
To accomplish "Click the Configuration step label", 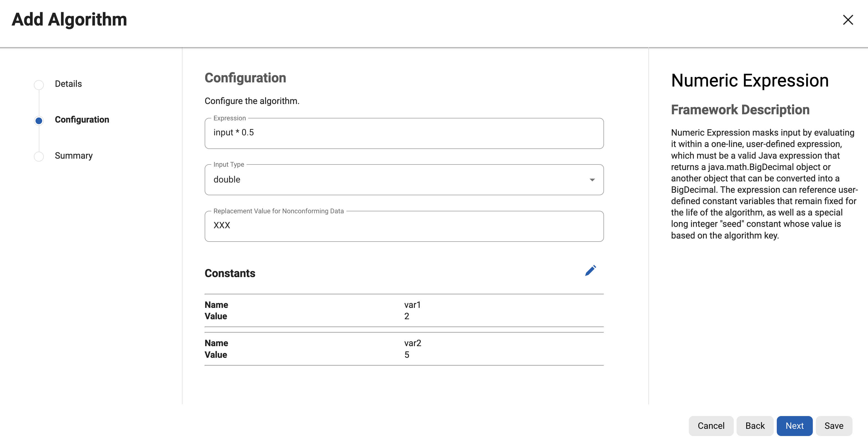I will click(82, 120).
